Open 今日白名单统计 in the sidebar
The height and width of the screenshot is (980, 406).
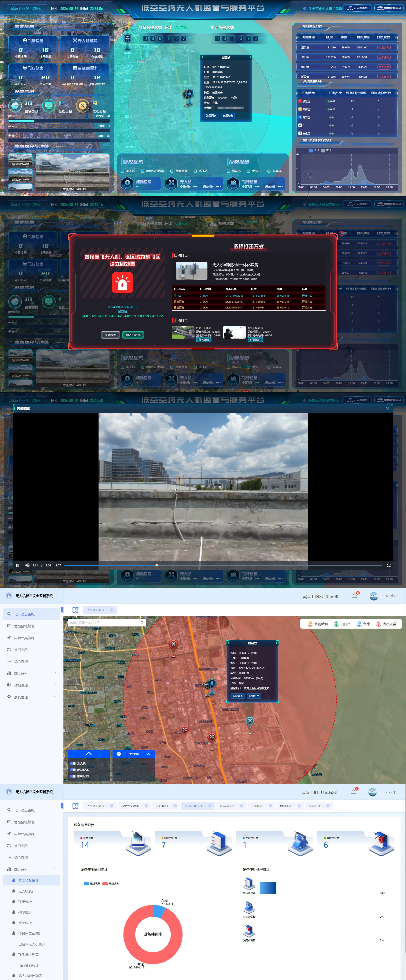(x=30, y=933)
